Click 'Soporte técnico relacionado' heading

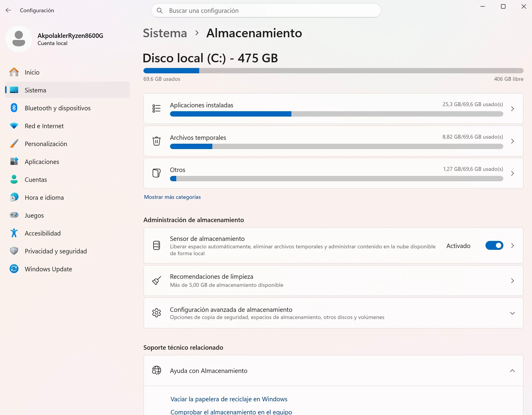[x=183, y=348]
